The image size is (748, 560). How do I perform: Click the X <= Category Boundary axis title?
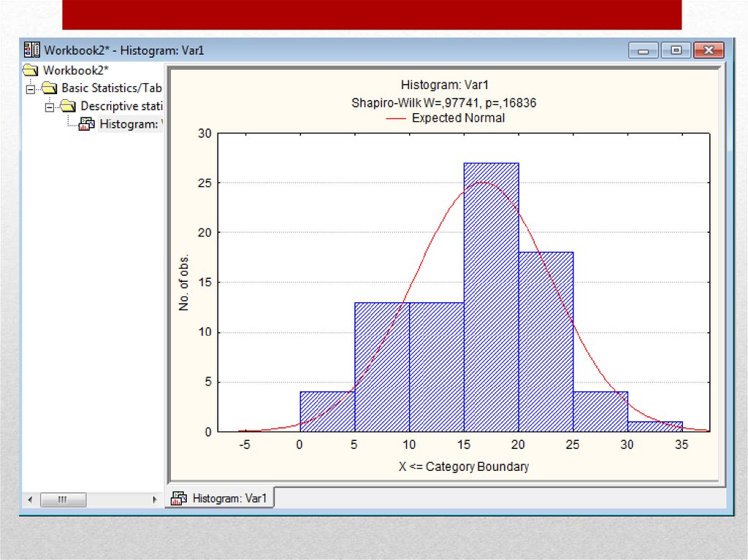coord(463,467)
